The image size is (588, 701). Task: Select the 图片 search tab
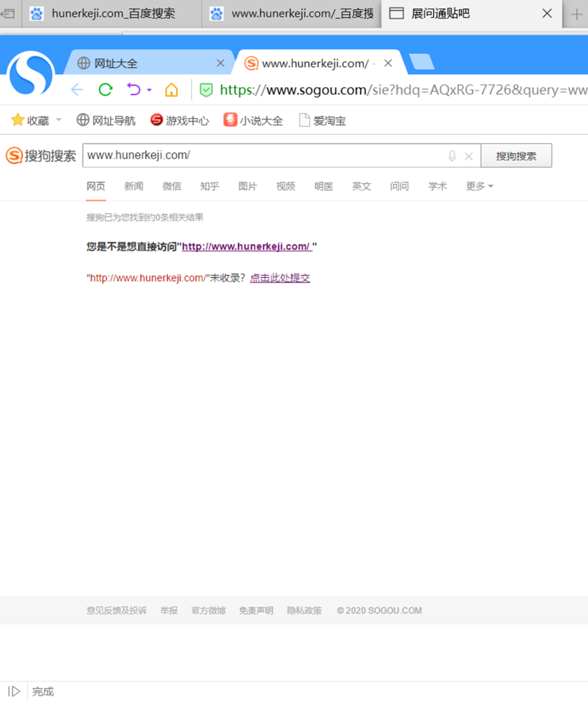pyautogui.click(x=247, y=186)
